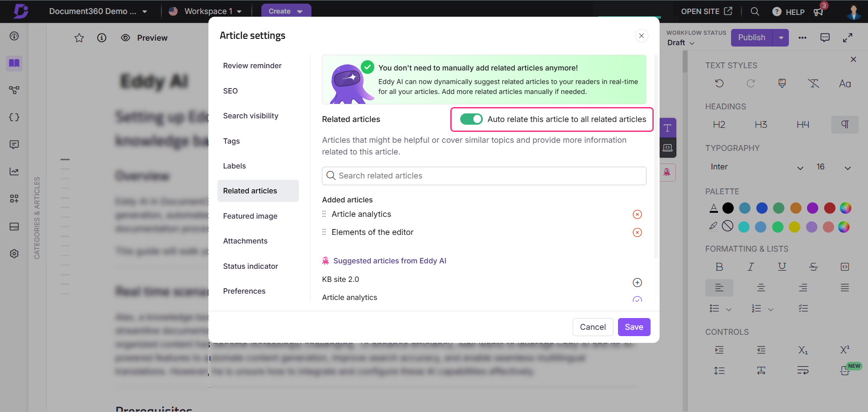Viewport: 868px width, 412px height.
Task: Open site in new tab
Action: [x=707, y=11]
